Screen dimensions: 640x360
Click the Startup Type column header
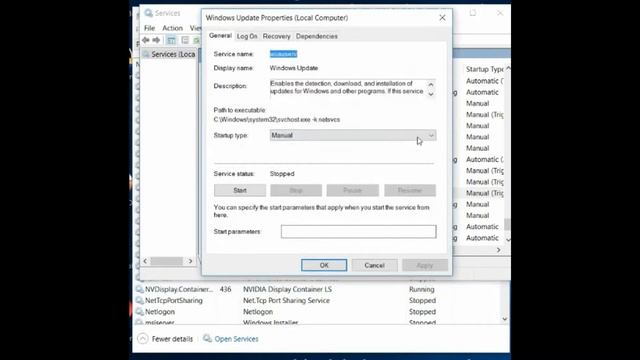click(485, 69)
